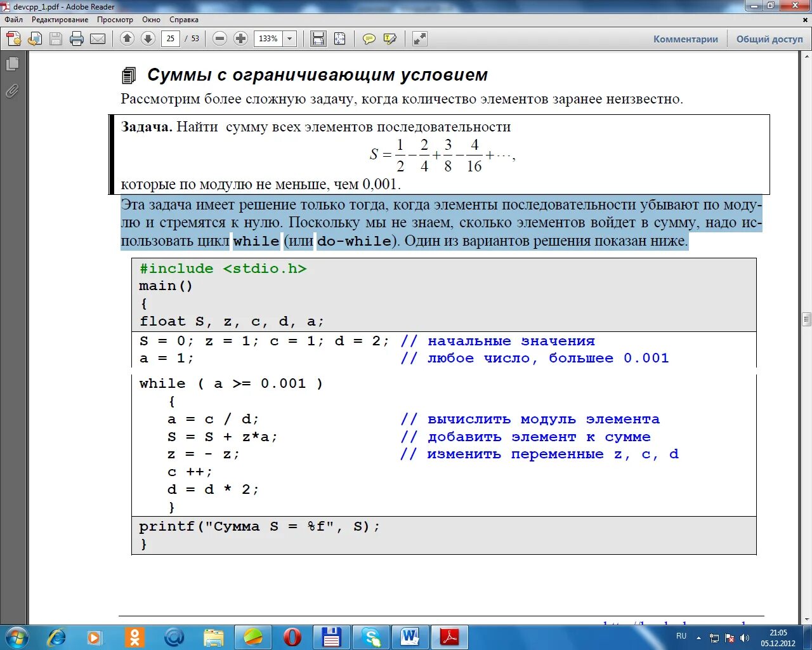Open the Справка menu

(184, 20)
